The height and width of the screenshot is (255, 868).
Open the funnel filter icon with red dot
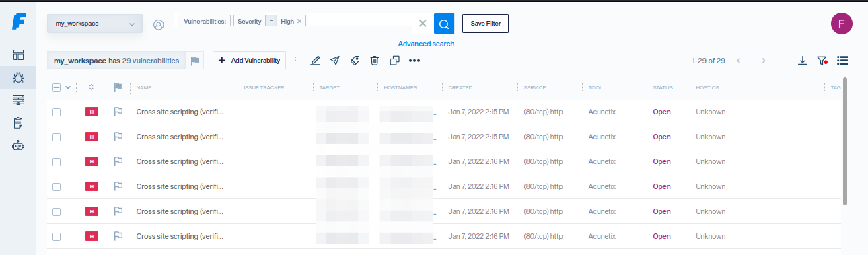pos(822,61)
